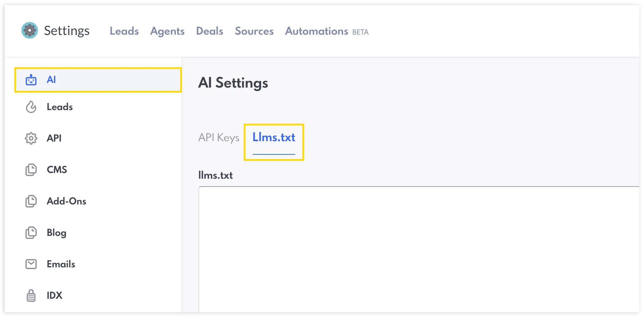The image size is (644, 317).
Task: Open Agents in the top navigation
Action: pyautogui.click(x=167, y=31)
